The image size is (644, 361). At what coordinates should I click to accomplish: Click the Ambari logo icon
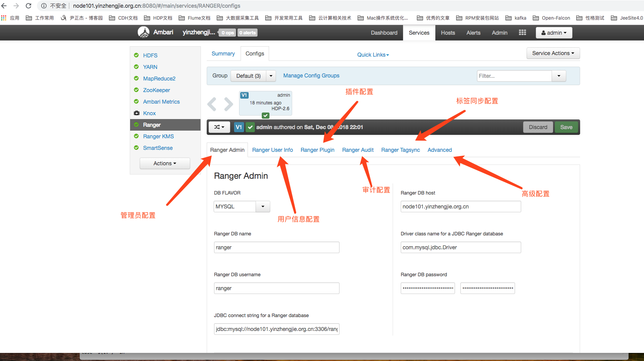144,32
